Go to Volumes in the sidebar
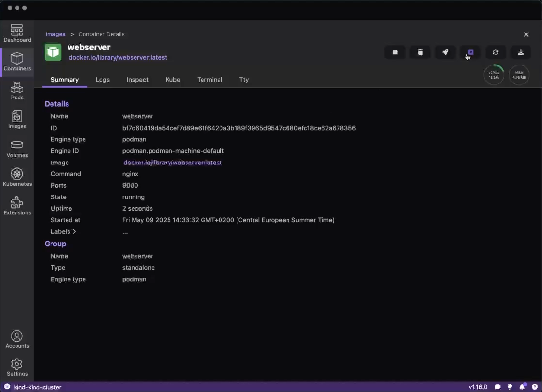The width and height of the screenshot is (542, 392). coord(17,149)
